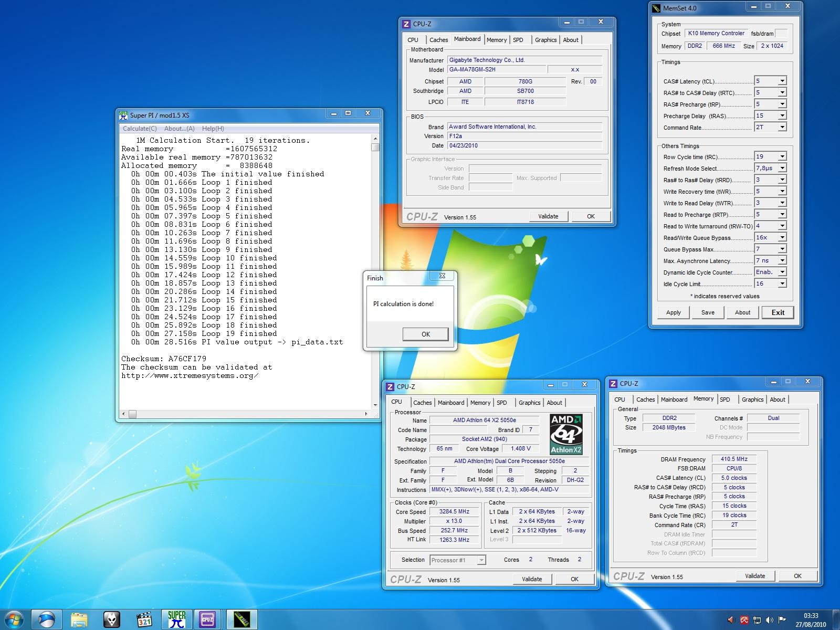Switch to CPU tab in CPU-Z Memory window
The width and height of the screenshot is (840, 630).
coord(620,400)
